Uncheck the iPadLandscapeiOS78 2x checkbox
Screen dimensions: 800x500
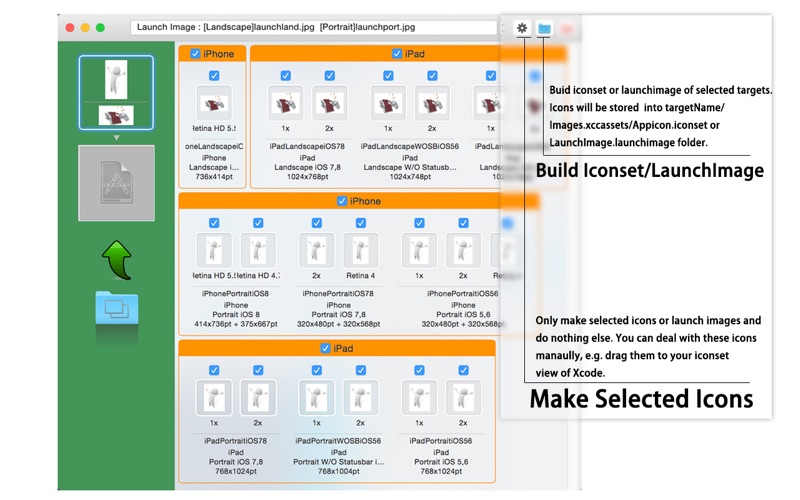330,76
